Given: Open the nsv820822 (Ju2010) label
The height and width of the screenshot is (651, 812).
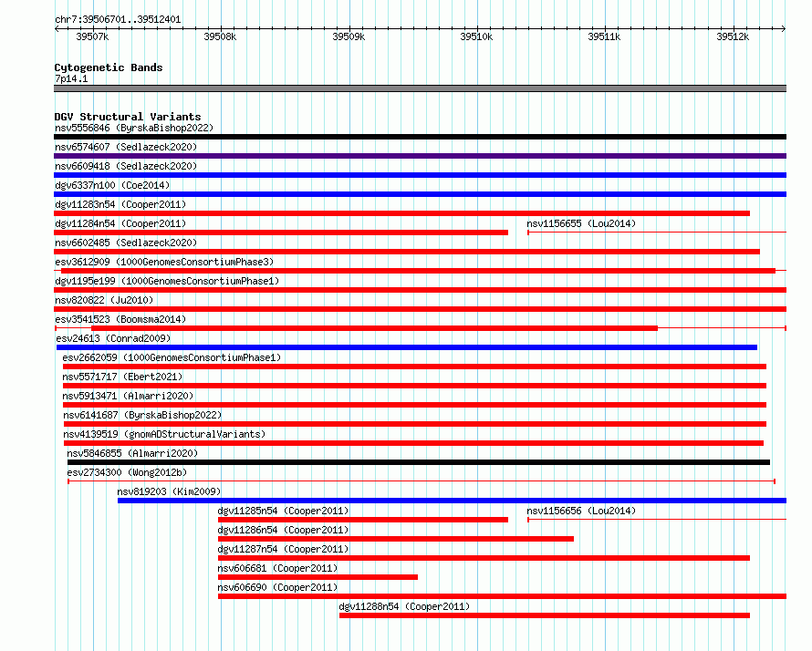Looking at the screenshot, I should click(x=104, y=300).
